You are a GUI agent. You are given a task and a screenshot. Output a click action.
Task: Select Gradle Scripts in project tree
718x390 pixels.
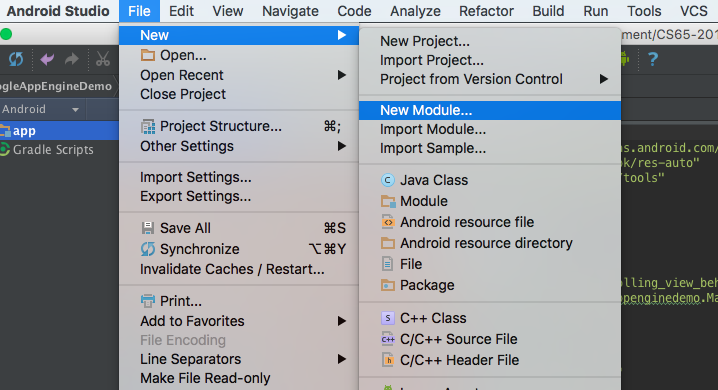(53, 150)
